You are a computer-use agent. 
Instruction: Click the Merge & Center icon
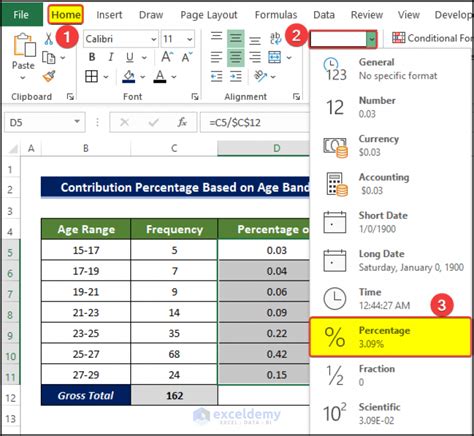tap(275, 57)
